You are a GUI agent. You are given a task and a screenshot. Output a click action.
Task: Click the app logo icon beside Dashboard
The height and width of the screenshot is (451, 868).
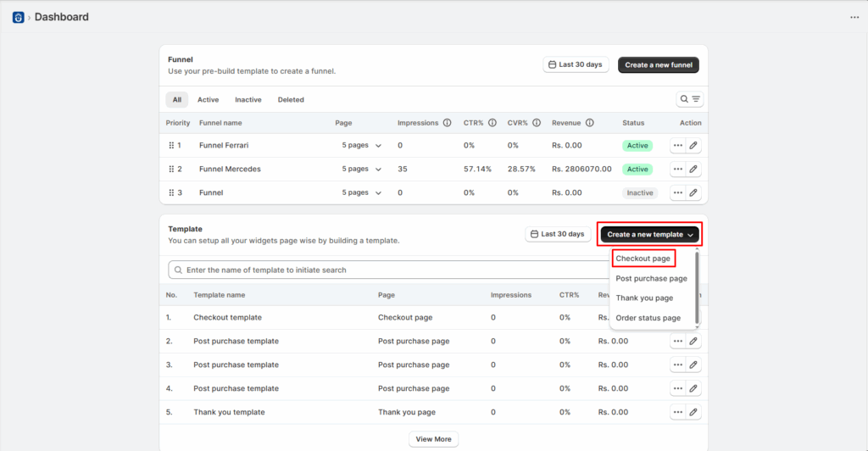point(18,17)
